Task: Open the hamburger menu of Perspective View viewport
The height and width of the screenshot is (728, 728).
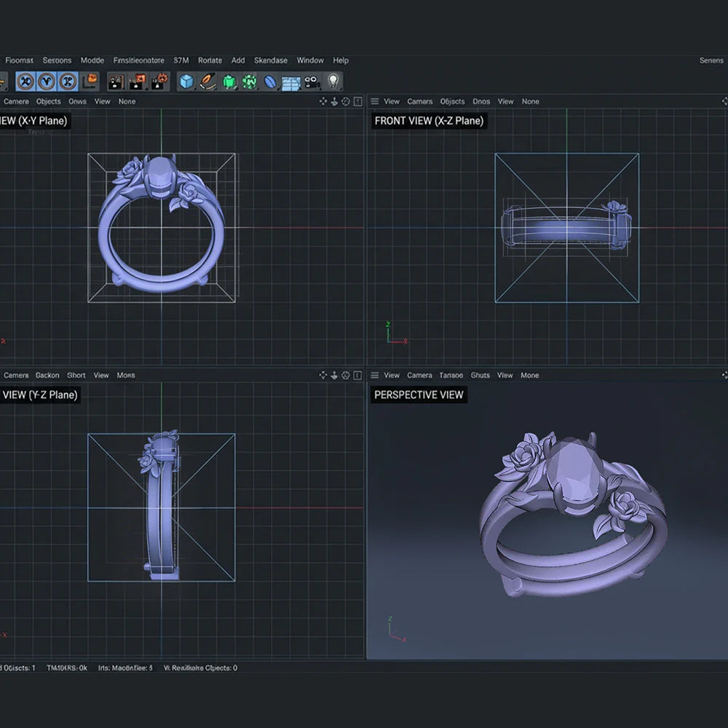Action: coord(375,376)
